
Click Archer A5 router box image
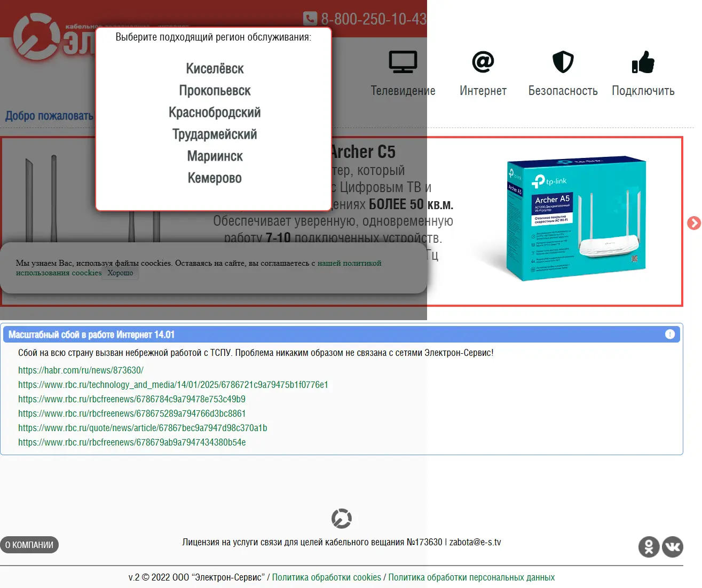[577, 219]
